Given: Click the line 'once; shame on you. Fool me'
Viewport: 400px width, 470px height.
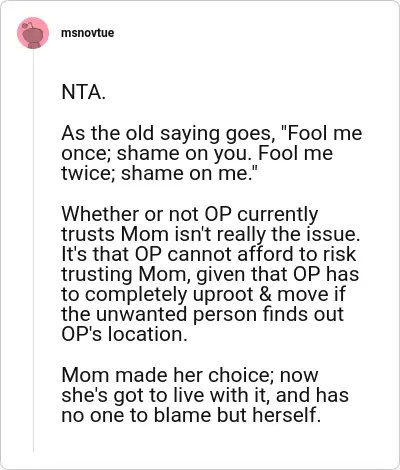Looking at the screenshot, I should (197, 153).
